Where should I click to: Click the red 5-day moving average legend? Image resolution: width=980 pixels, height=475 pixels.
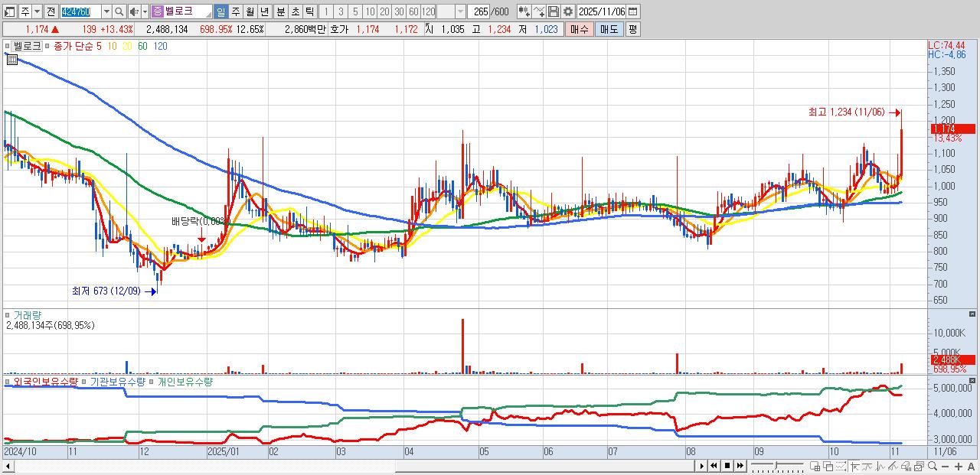99,46
